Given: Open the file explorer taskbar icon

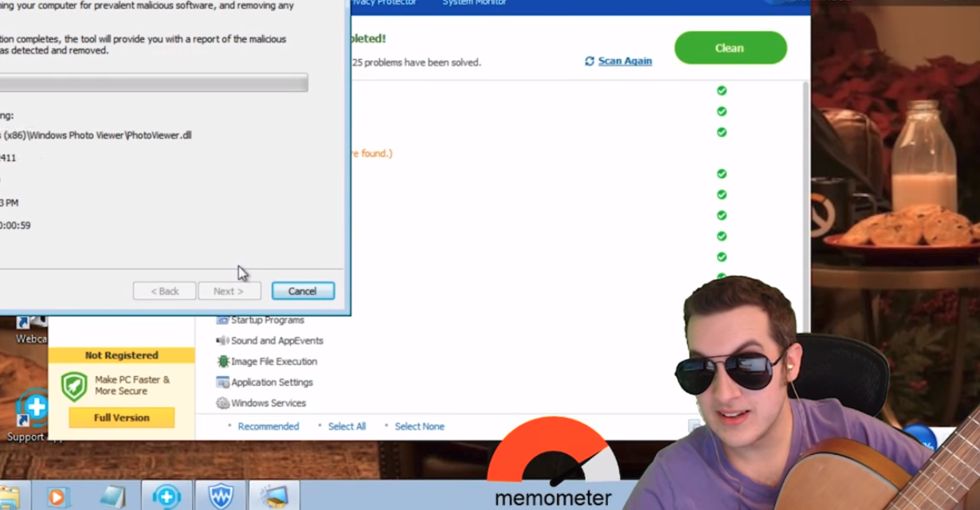Looking at the screenshot, I should click(x=8, y=496).
